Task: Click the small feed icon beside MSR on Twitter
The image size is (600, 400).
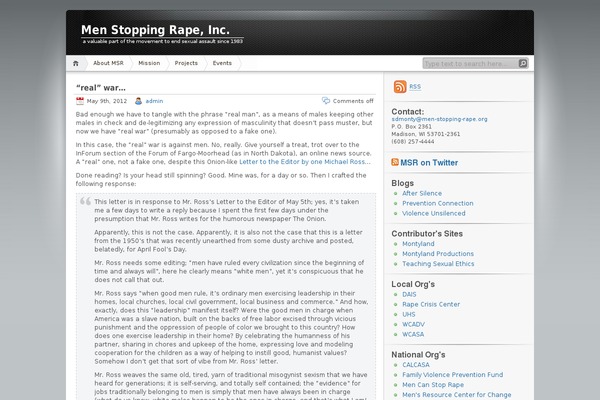Action: point(395,162)
